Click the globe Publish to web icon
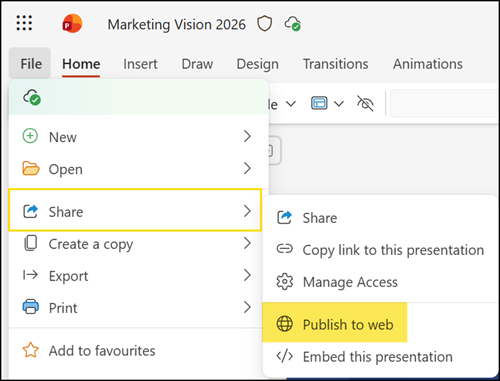 click(285, 324)
